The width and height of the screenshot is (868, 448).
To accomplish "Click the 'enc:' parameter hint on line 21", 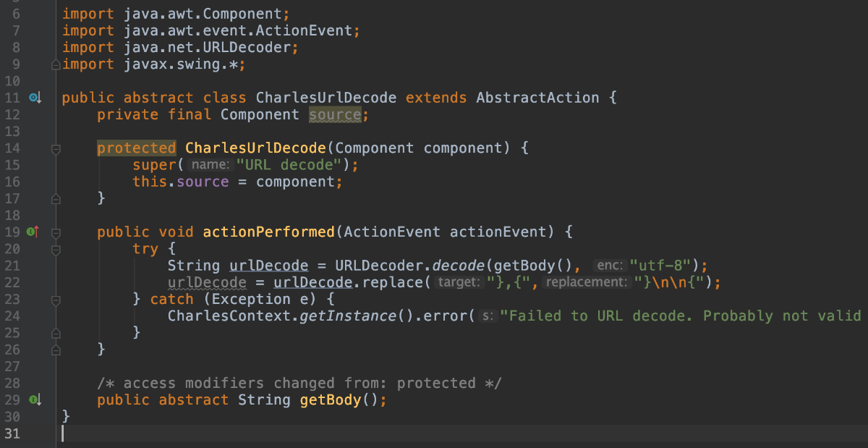I will pyautogui.click(x=610, y=266).
